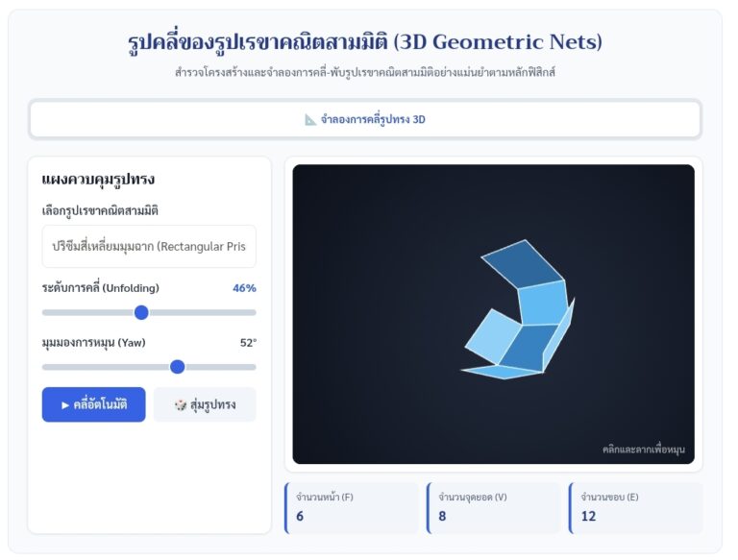Click the random shape button
The width and height of the screenshot is (738, 560).
(x=205, y=404)
